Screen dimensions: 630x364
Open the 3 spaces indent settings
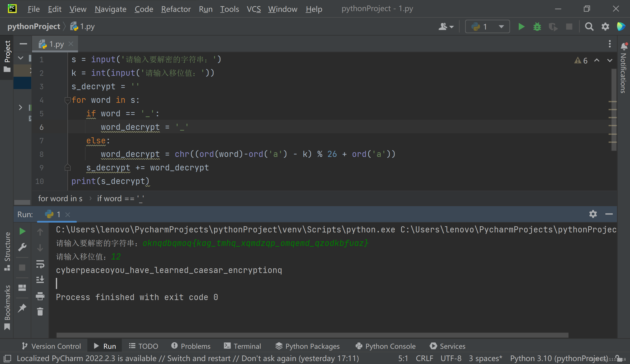[x=485, y=358]
